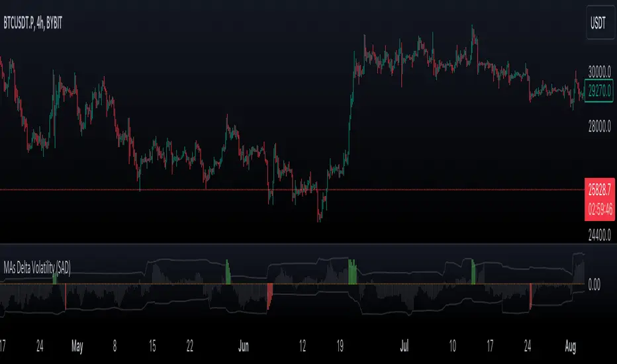Click the 02:59:46 countdown timer label
617x364 pixels.
point(600,210)
